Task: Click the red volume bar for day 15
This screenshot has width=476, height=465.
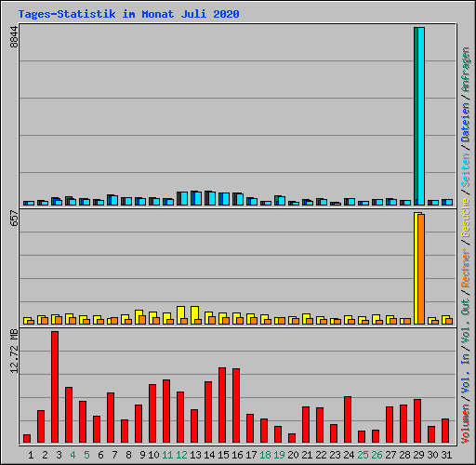Action: click(x=222, y=405)
